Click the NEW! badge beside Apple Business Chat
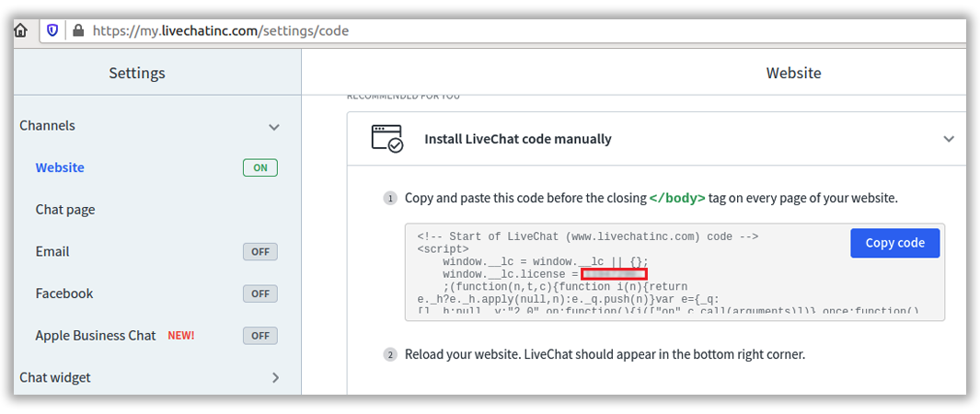The height and width of the screenshot is (414, 980). [x=181, y=335]
